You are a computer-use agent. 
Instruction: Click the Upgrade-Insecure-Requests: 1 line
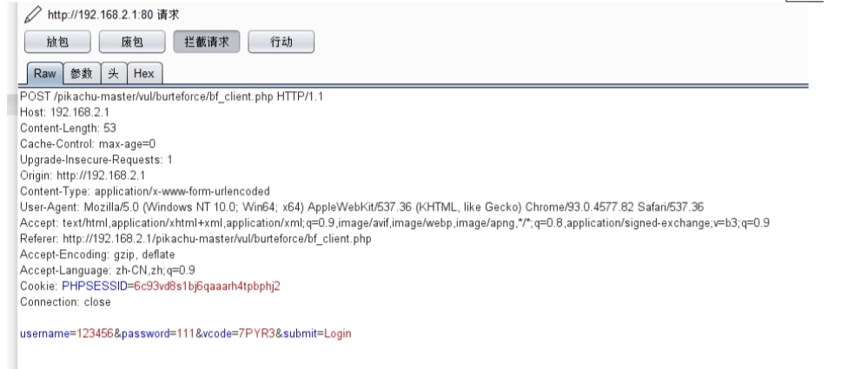96,160
